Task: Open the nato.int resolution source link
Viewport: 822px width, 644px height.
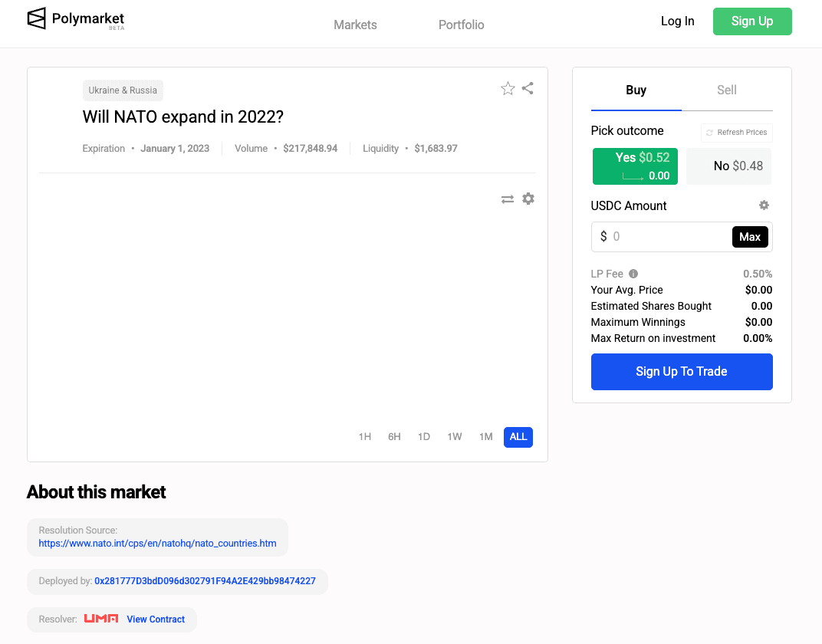Action: pyautogui.click(x=158, y=543)
